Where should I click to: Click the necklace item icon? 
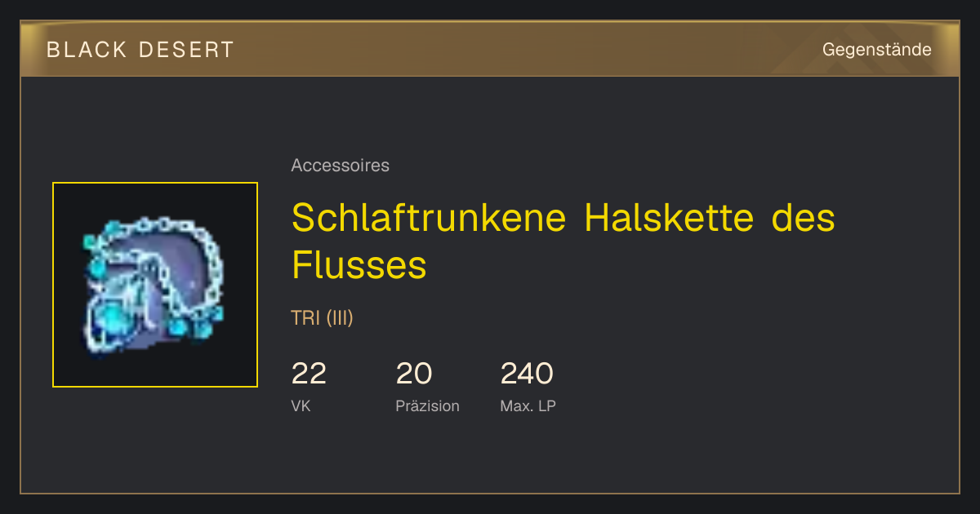(155, 285)
